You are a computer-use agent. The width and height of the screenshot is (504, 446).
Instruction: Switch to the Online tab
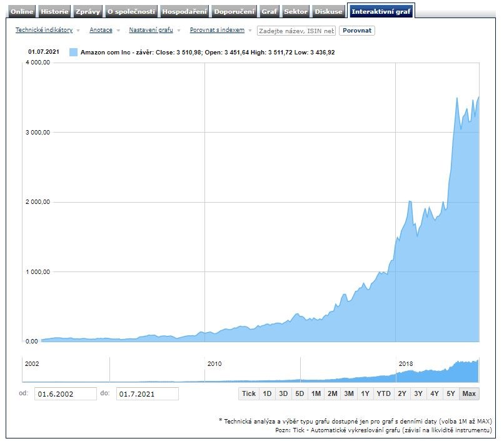tap(21, 11)
